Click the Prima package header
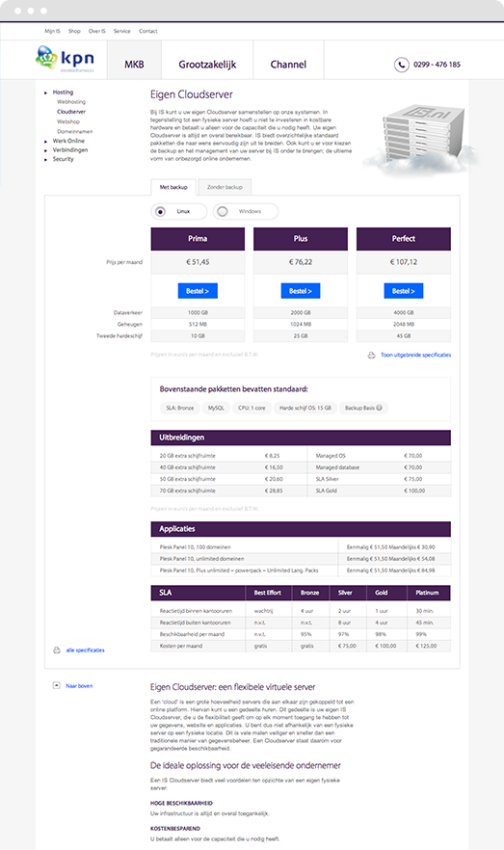The height and width of the screenshot is (850, 504). coord(198,239)
